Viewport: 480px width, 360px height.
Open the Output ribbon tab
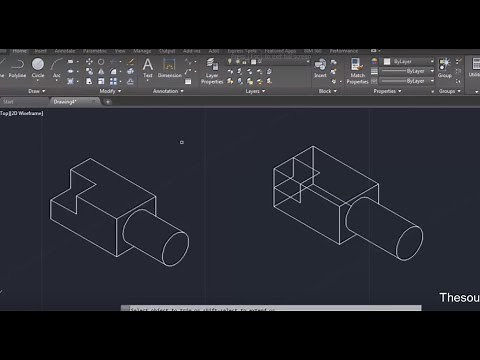coord(167,51)
